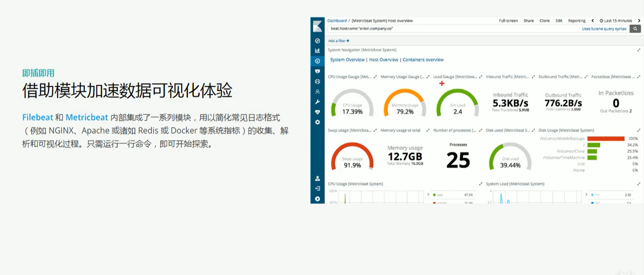Click the red /Volumes/MobileBackups usage bar
Screen dimensions: 644x275
tap(606, 139)
